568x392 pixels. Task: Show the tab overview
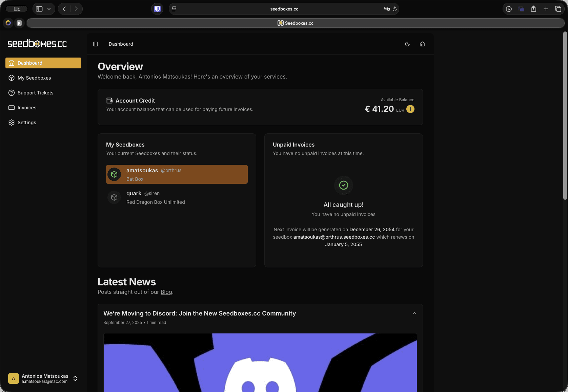(558, 9)
